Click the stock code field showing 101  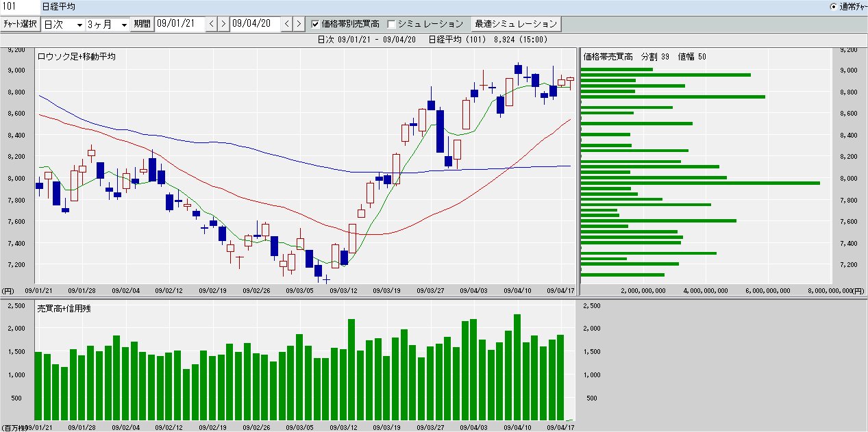pos(18,7)
